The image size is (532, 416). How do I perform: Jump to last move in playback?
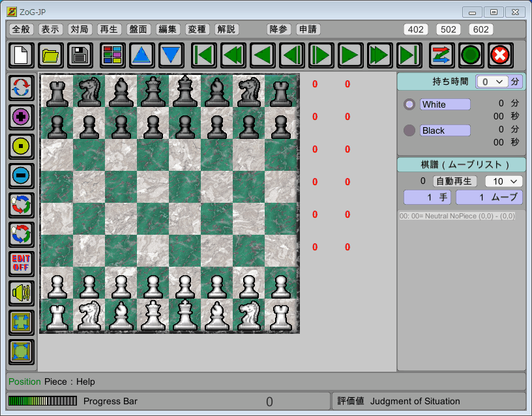(x=409, y=55)
